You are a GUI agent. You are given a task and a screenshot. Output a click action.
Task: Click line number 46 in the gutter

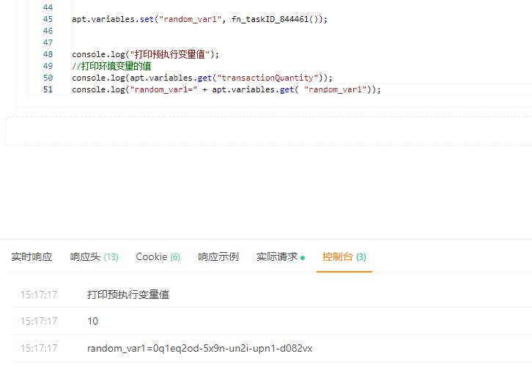point(48,31)
